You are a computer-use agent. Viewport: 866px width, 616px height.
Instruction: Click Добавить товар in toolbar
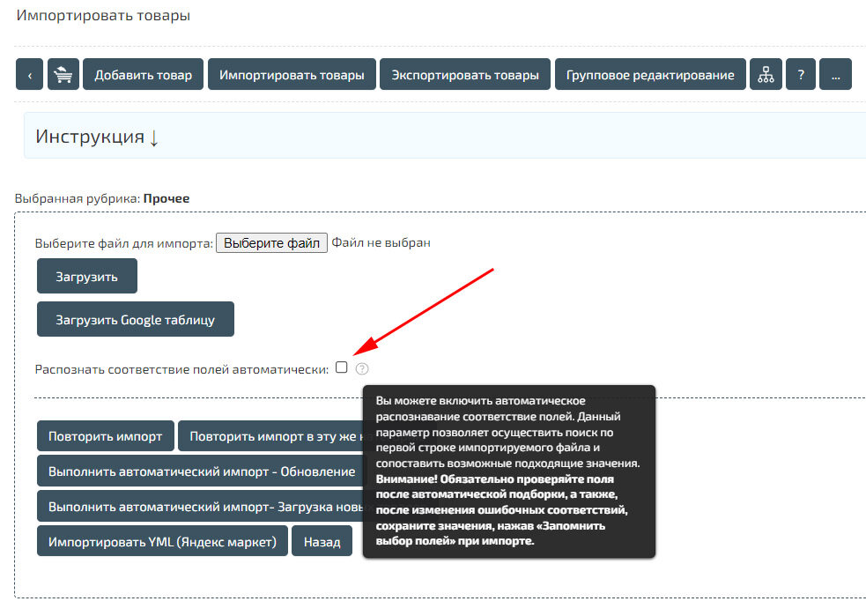pos(143,75)
